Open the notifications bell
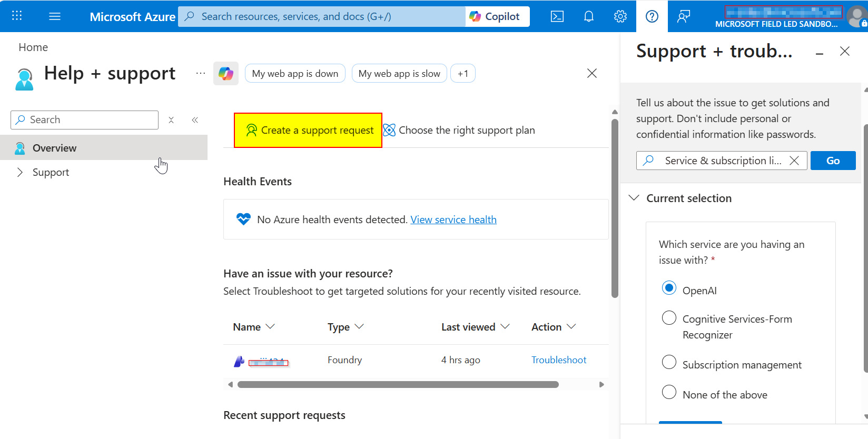 tap(589, 16)
